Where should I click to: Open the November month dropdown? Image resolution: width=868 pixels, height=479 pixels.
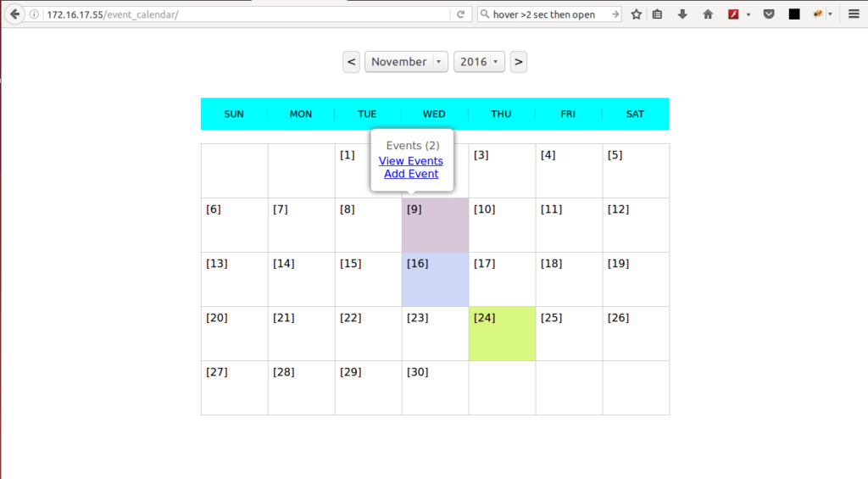point(406,62)
